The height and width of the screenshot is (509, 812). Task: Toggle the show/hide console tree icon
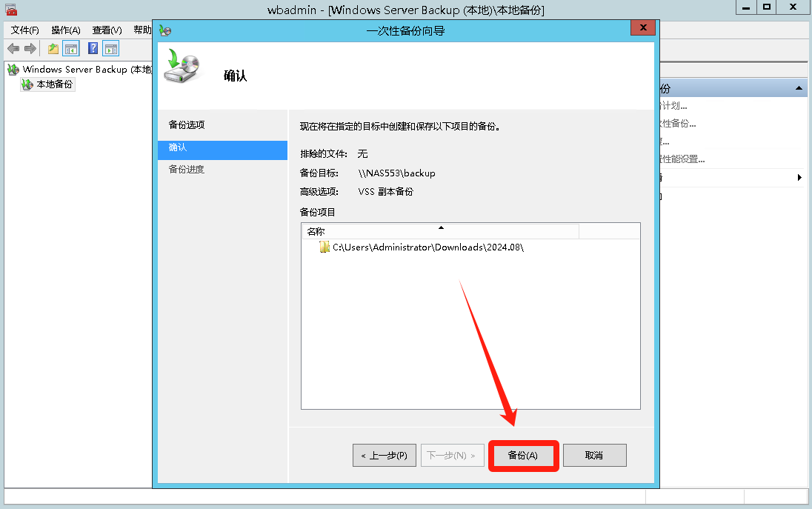click(x=71, y=49)
